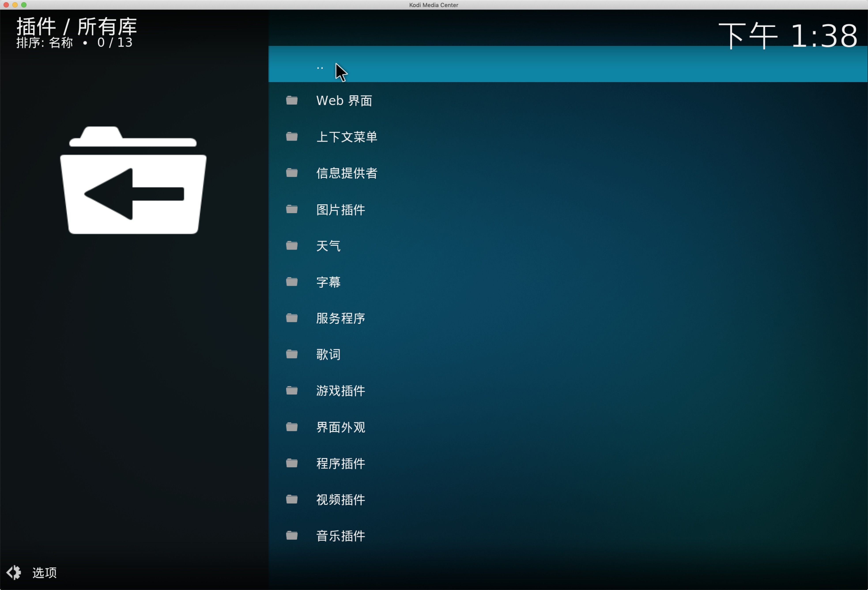Viewport: 868px width, 590px height.
Task: Click the folder icon beside 上下文菜单
Action: click(292, 137)
